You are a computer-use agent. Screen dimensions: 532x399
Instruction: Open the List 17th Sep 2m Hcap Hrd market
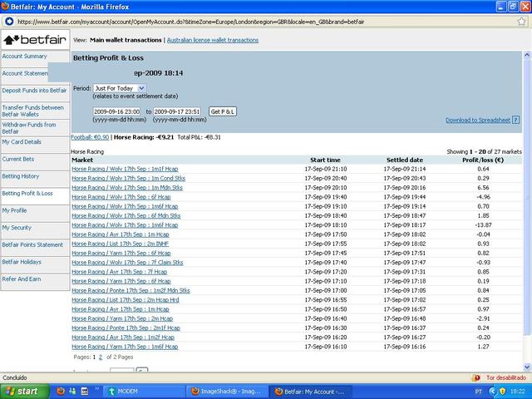click(126, 300)
